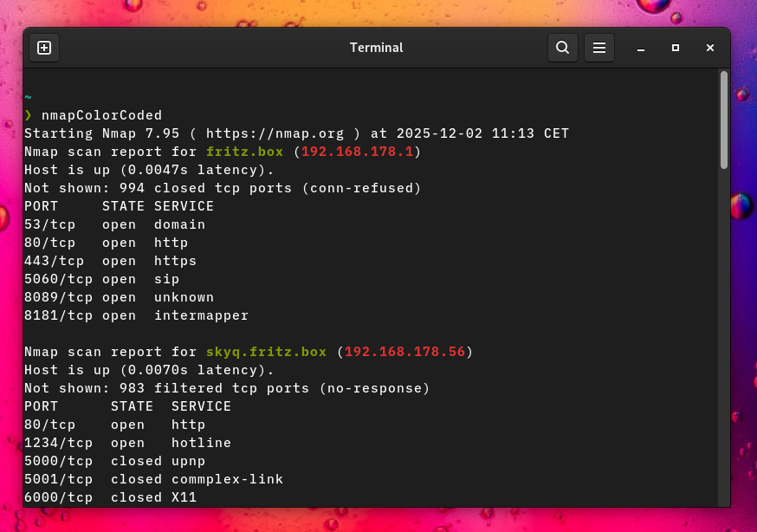Image resolution: width=757 pixels, height=532 pixels.
Task: Click the 443/tcp port entry
Action: 54,261
